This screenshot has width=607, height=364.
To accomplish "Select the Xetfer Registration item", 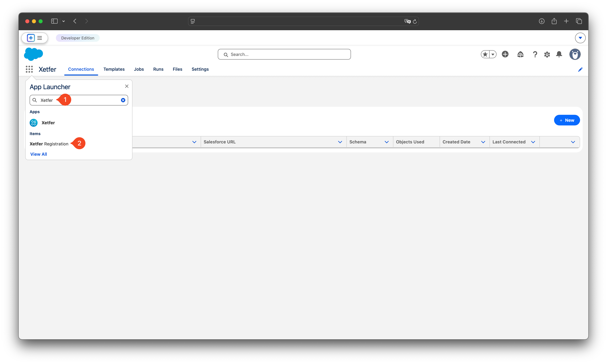I will (x=49, y=144).
